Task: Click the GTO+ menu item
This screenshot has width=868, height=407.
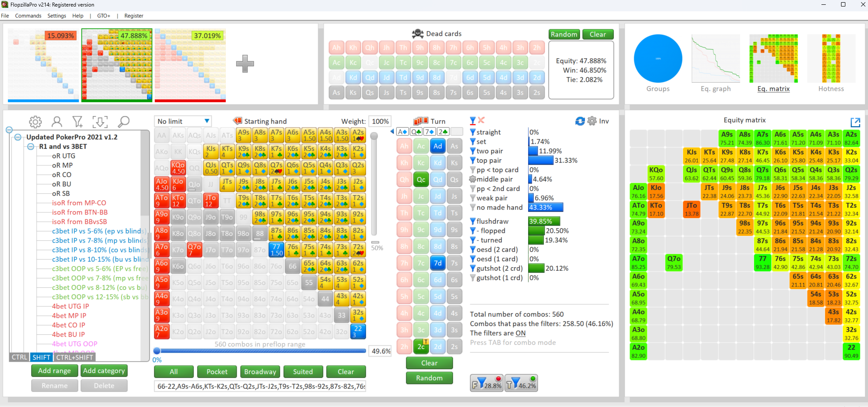Action: coord(104,16)
